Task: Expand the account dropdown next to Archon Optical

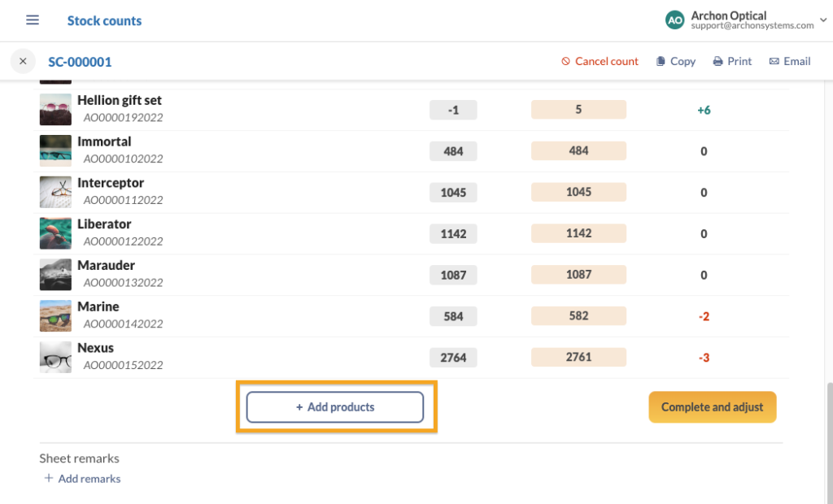Action: pos(824,20)
